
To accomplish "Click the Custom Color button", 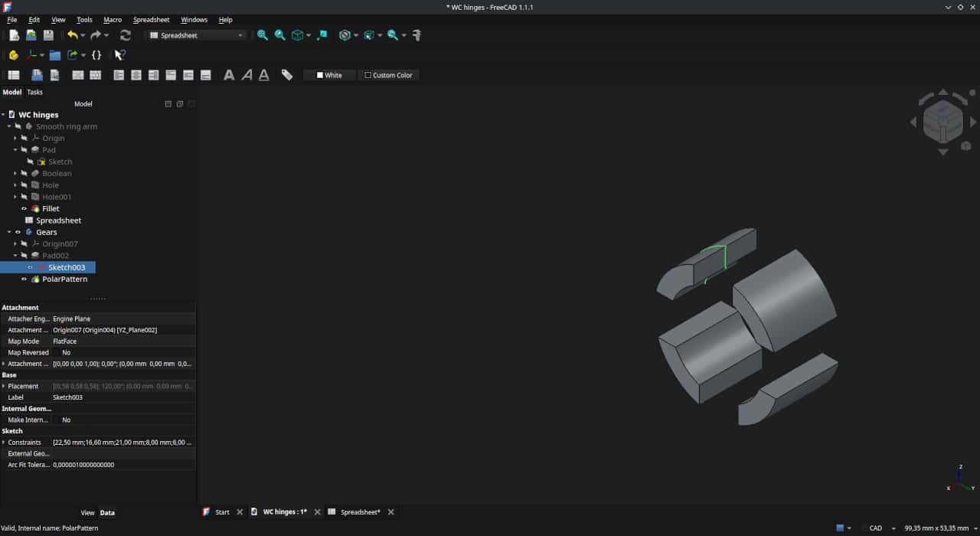I will click(x=389, y=75).
